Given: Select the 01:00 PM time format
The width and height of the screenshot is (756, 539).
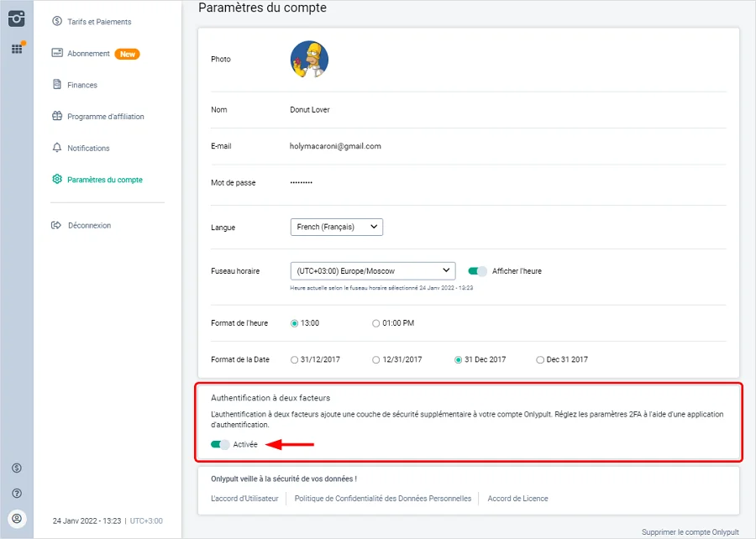Looking at the screenshot, I should [376, 323].
